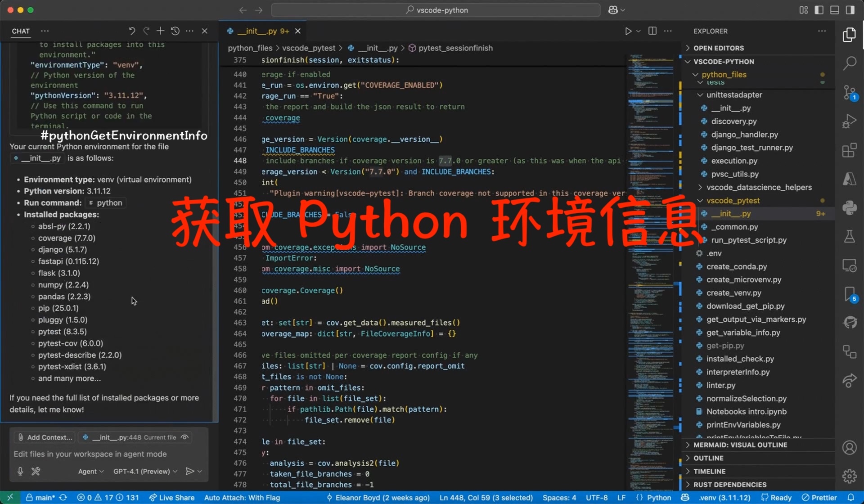Click Add Context button
This screenshot has width=864, height=504.
point(45,437)
